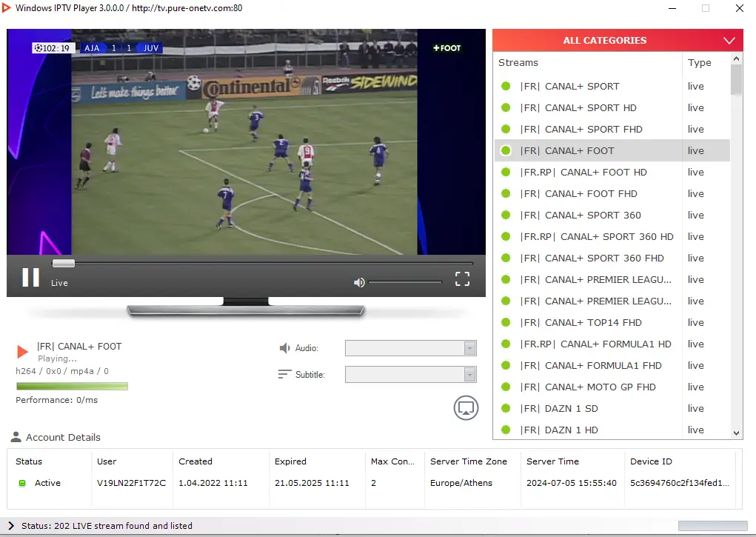Select |FR| CANAL+ FOOT stream in list
This screenshot has width=756, height=537.
[612, 150]
